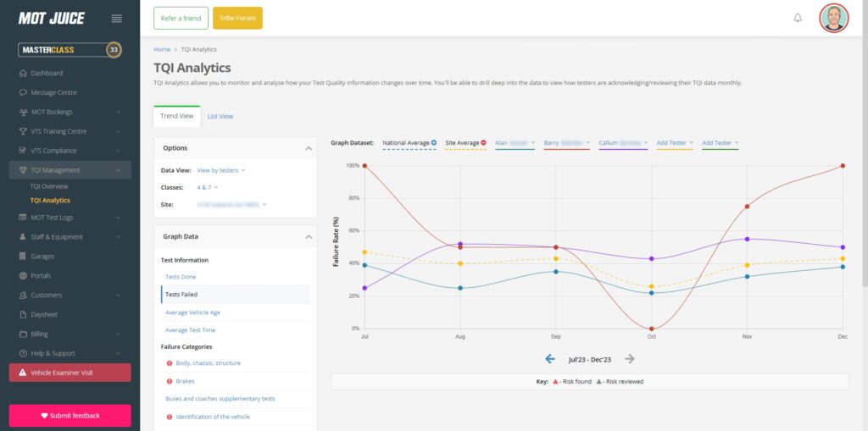Open Message Centre speech bubble icon

click(x=24, y=92)
